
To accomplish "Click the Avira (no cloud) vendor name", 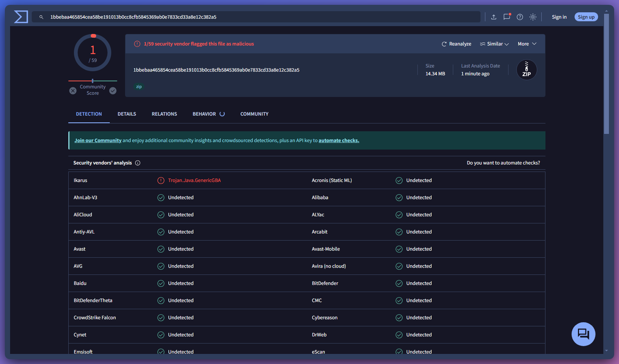I will point(329,266).
